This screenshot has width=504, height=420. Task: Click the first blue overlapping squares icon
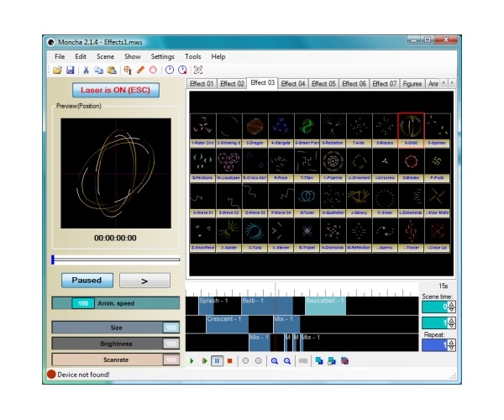[x=319, y=361]
